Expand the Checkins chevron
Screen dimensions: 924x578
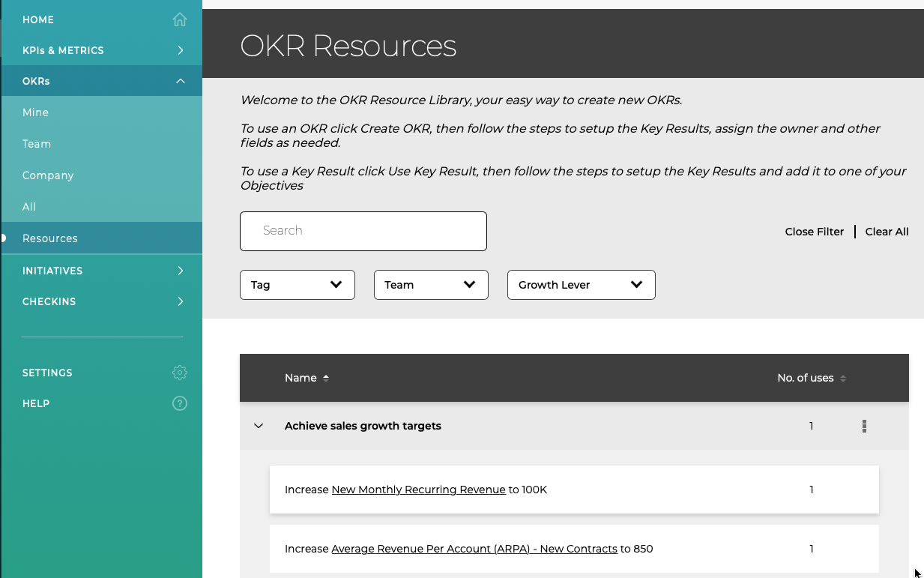point(181,301)
